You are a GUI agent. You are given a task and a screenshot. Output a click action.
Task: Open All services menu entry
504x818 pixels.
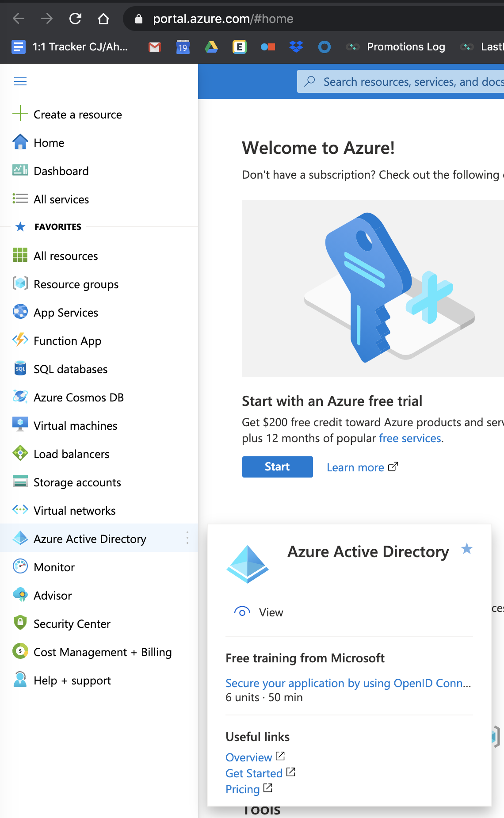coord(61,199)
